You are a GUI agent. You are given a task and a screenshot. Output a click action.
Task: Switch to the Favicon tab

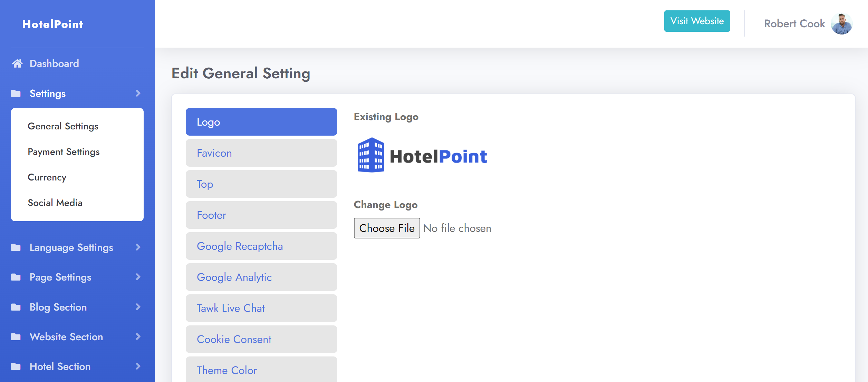pos(261,153)
